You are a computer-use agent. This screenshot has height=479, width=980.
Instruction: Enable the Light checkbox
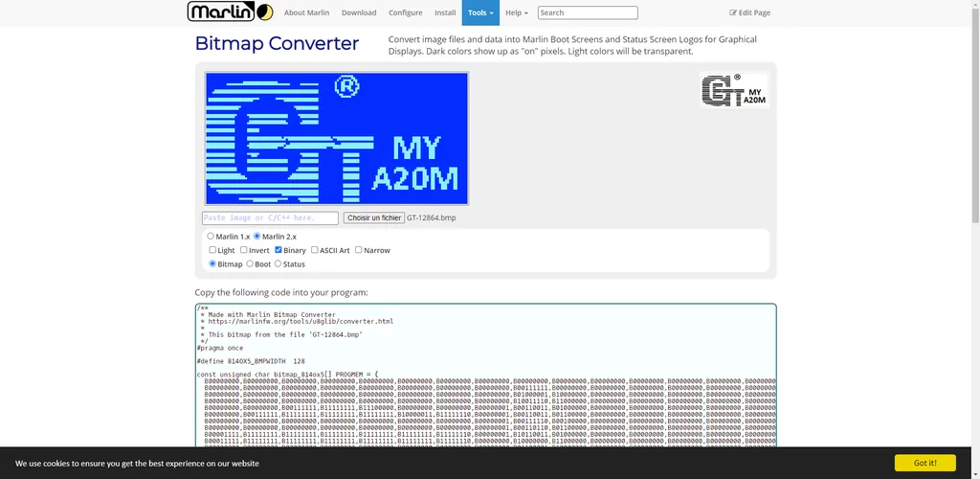point(212,250)
